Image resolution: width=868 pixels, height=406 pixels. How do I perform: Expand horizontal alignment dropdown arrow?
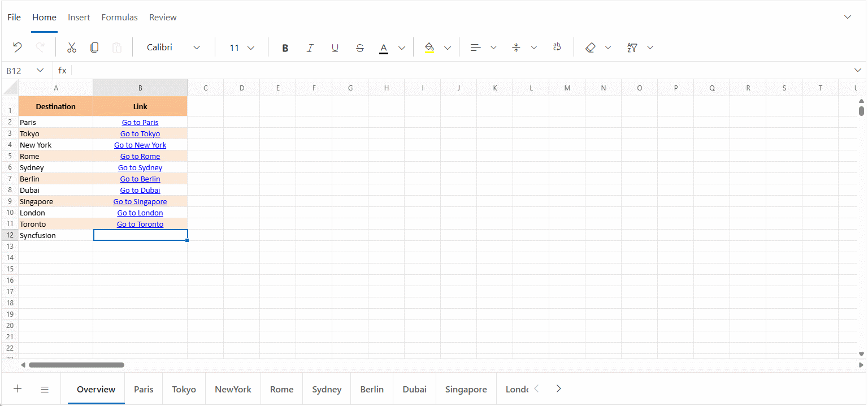[493, 47]
